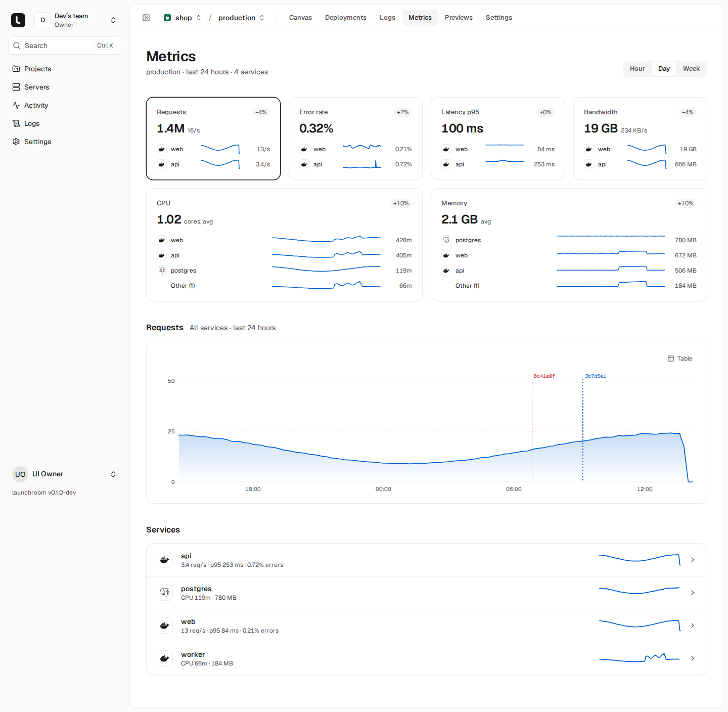Open Servers in sidebar
Viewport: 728px width, 712px height.
point(65,87)
